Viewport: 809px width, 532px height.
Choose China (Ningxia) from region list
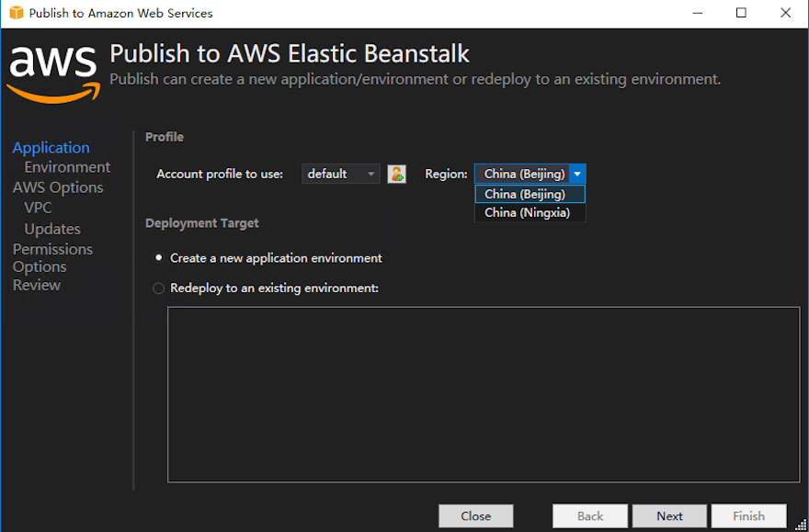530,212
